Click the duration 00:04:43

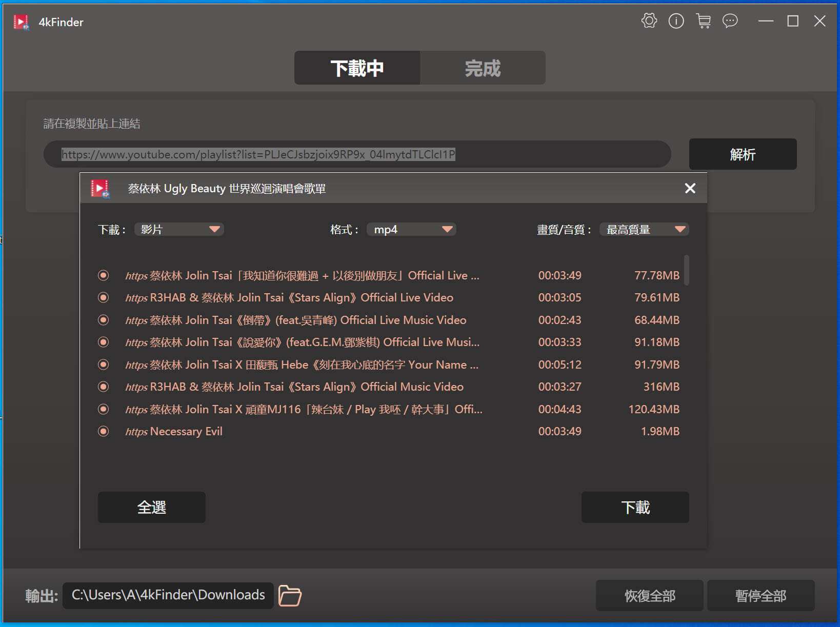click(x=559, y=409)
